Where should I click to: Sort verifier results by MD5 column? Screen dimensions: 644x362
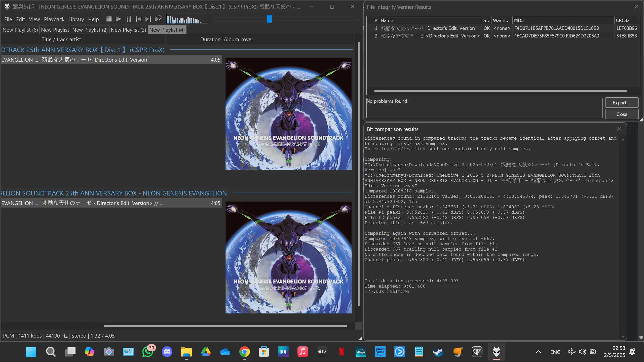pos(563,20)
